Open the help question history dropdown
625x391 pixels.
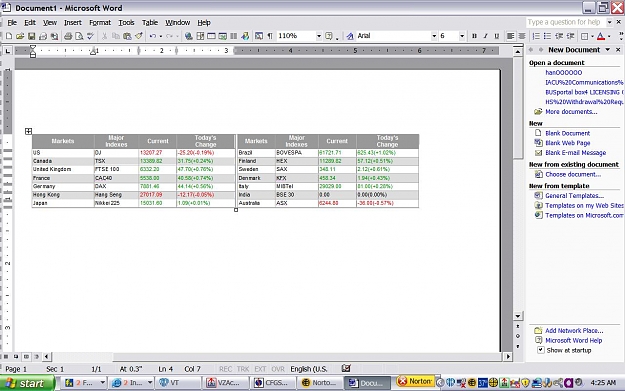point(609,22)
